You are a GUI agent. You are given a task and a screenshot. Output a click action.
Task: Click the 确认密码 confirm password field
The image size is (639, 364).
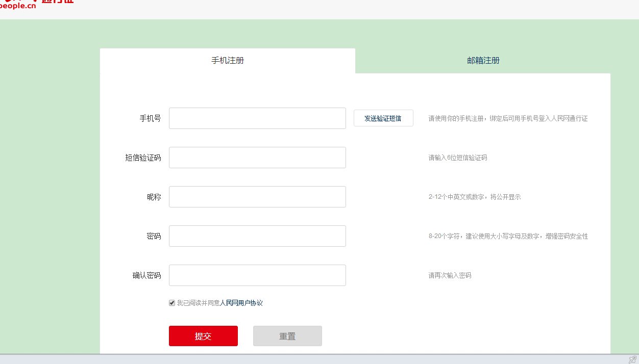click(x=257, y=275)
